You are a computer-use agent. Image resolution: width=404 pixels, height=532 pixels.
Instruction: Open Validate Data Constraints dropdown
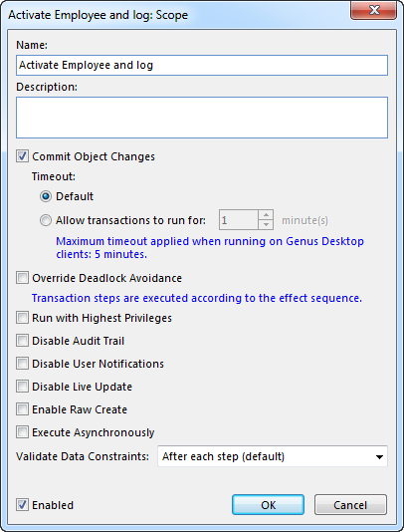[x=273, y=456]
